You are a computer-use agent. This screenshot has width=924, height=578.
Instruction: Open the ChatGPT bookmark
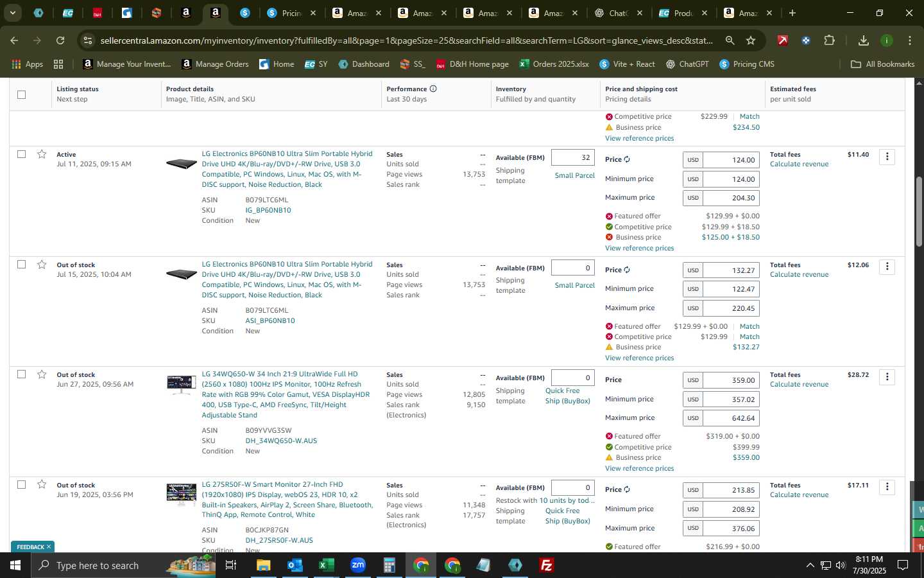pyautogui.click(x=687, y=64)
